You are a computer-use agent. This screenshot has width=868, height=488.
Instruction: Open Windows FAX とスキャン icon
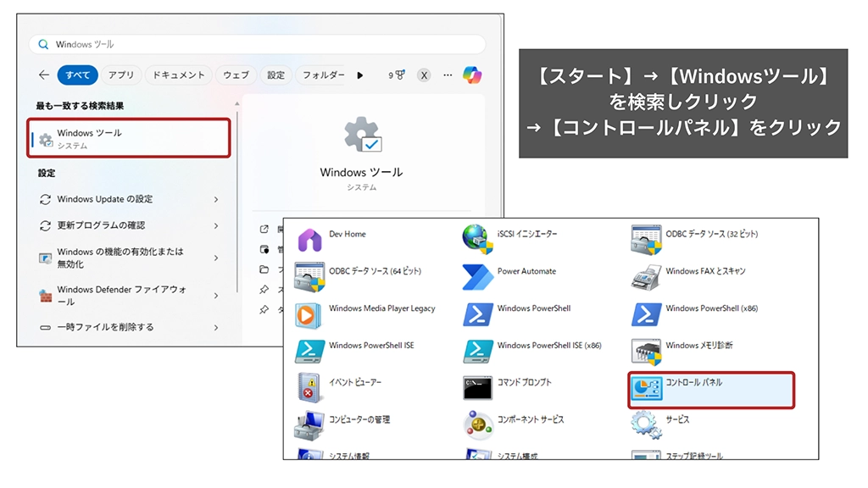(647, 277)
